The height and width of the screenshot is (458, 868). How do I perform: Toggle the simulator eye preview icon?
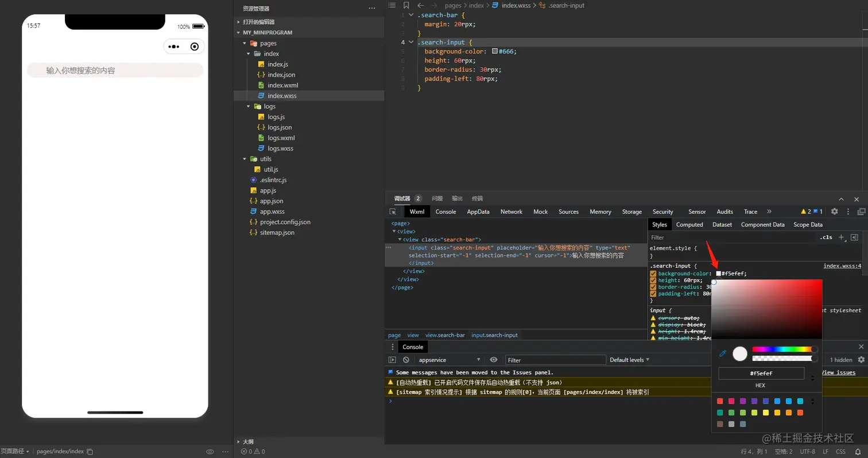(210, 452)
